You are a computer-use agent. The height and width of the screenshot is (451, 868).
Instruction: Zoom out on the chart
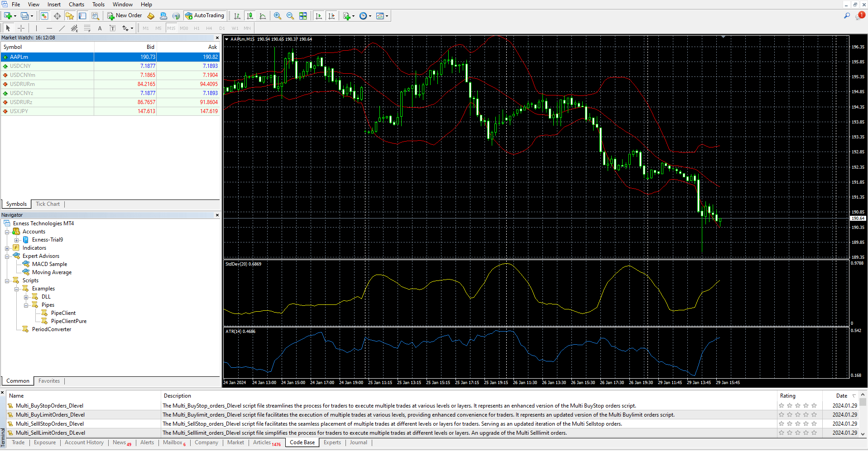[x=290, y=16]
